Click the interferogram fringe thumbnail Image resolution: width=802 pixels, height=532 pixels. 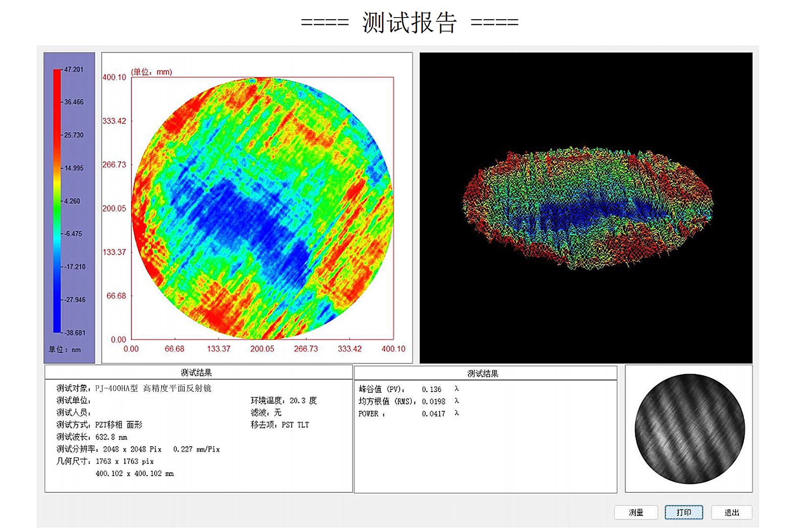click(x=689, y=429)
